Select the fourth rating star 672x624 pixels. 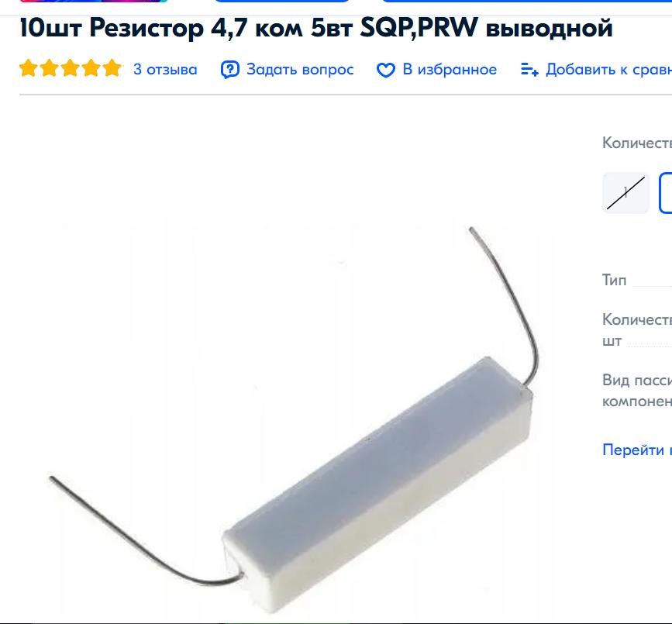pos(91,68)
